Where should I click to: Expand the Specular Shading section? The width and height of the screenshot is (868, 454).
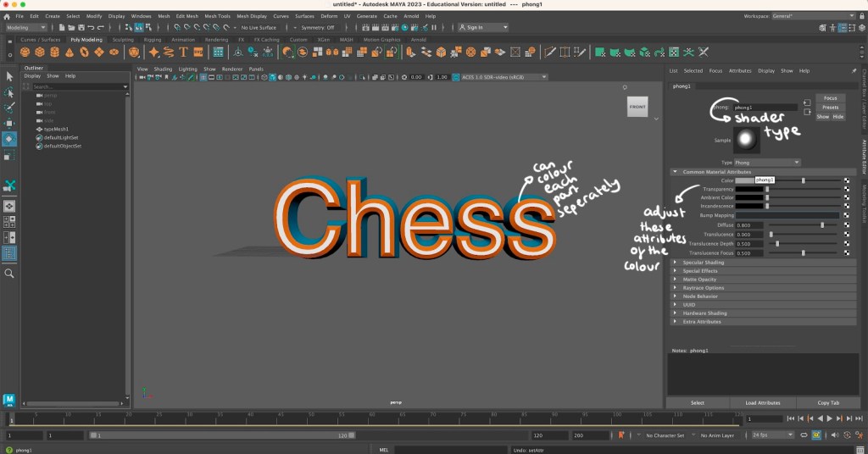[x=703, y=263]
